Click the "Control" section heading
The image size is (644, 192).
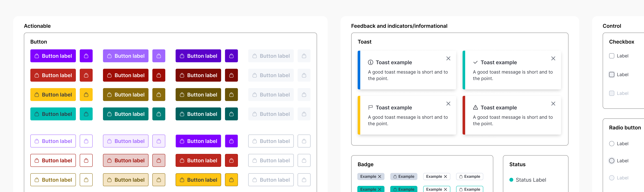coord(612,26)
